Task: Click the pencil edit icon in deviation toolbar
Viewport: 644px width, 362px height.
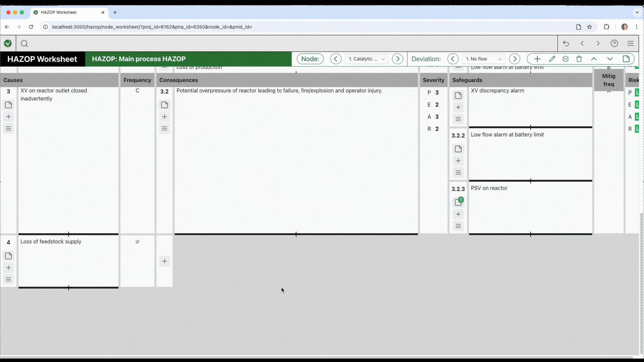Action: click(552, 59)
